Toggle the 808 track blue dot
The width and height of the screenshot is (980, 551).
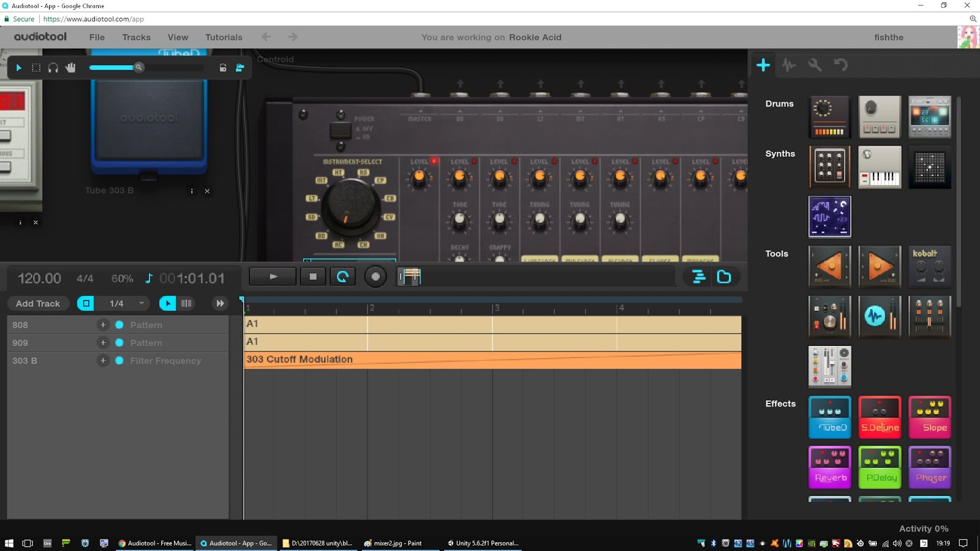[x=119, y=325]
